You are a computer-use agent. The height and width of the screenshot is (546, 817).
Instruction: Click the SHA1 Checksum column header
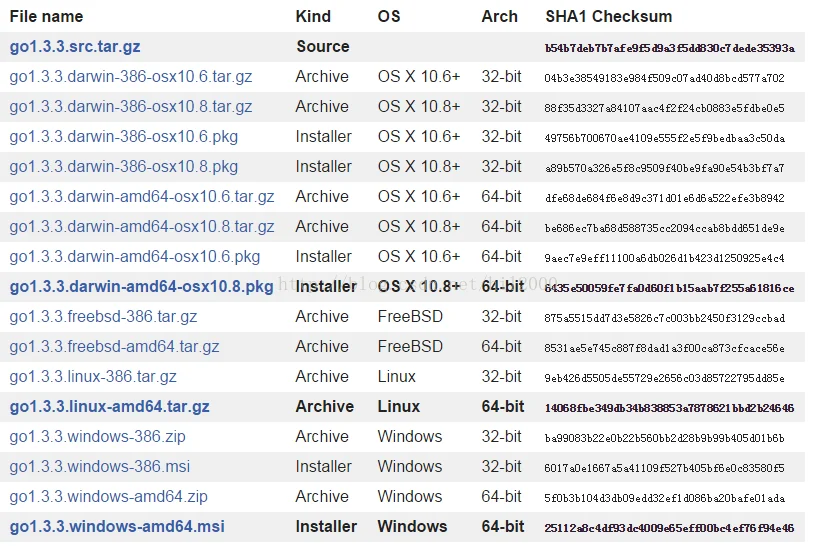[609, 17]
